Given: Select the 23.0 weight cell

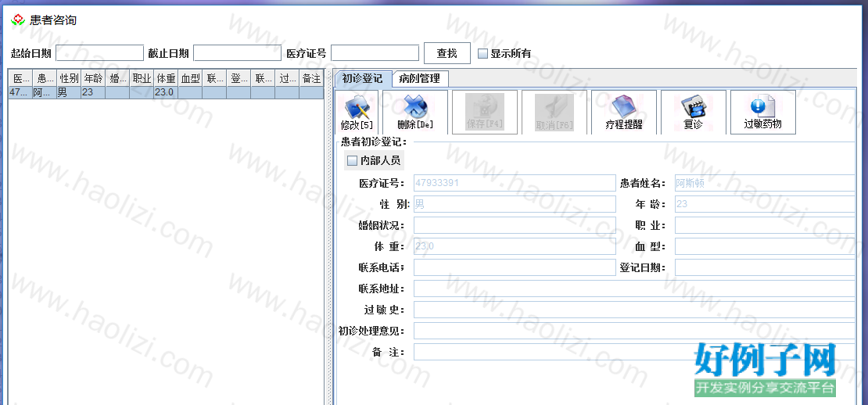Looking at the screenshot, I should [x=166, y=92].
